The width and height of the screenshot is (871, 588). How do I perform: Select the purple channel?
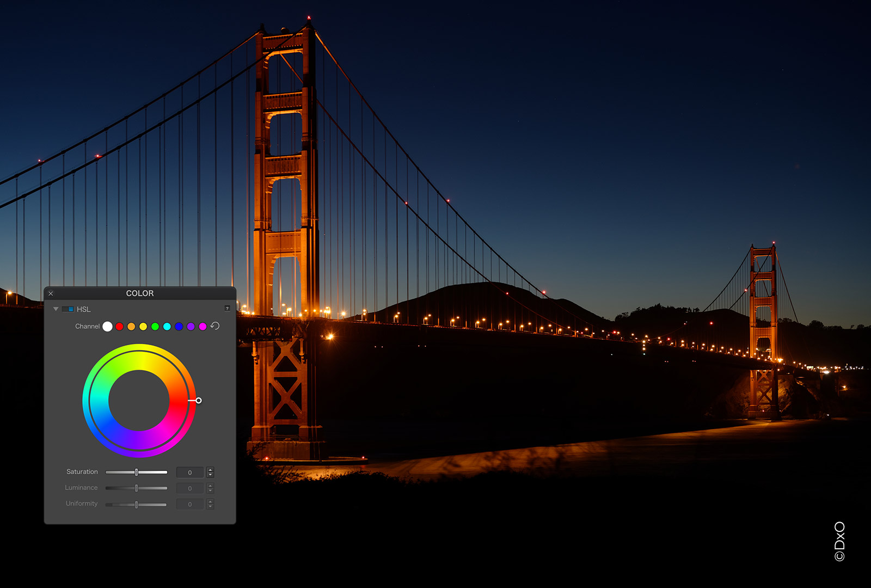(x=191, y=326)
